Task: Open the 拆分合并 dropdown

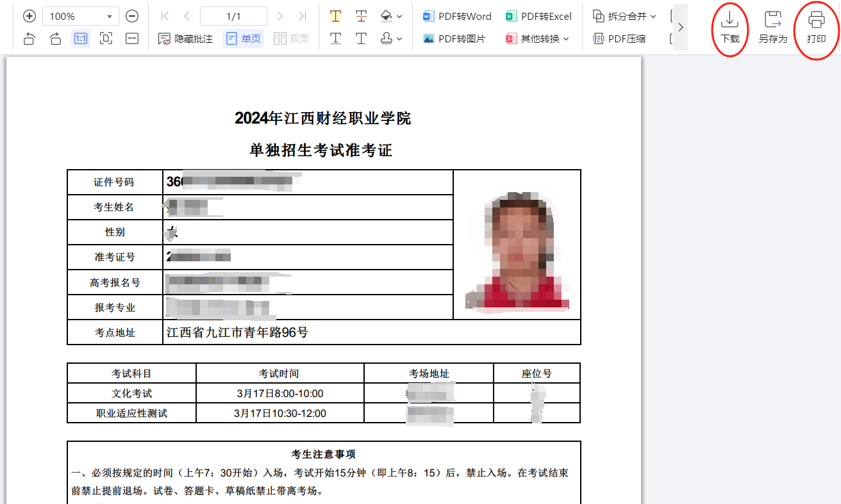Action: (x=624, y=16)
